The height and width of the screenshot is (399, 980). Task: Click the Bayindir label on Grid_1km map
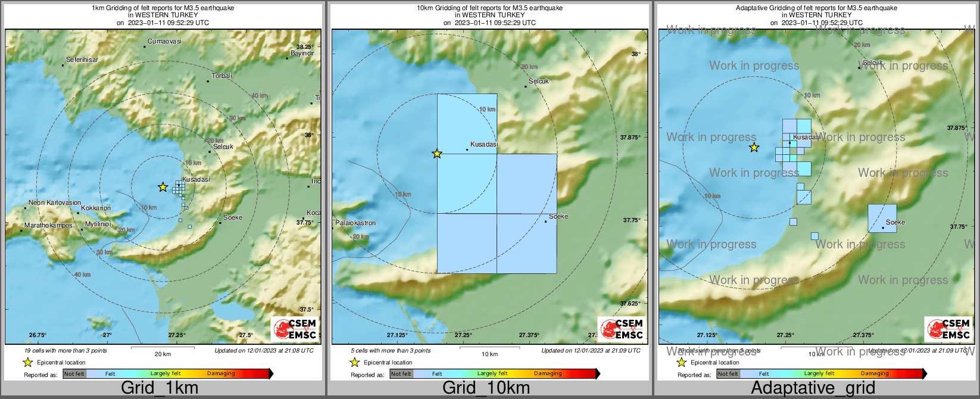[x=302, y=54]
